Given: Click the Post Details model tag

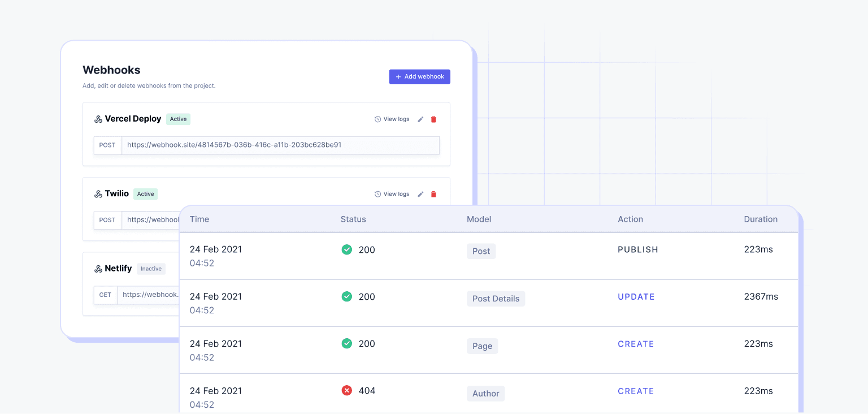Looking at the screenshot, I should pyautogui.click(x=496, y=299).
